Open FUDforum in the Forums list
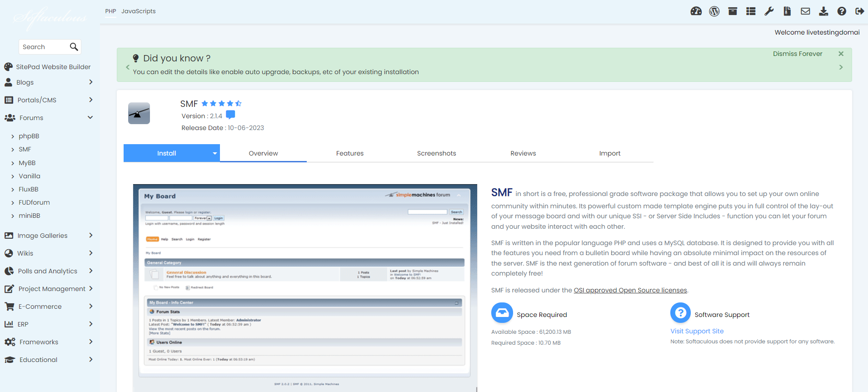Image resolution: width=868 pixels, height=392 pixels. [35, 202]
